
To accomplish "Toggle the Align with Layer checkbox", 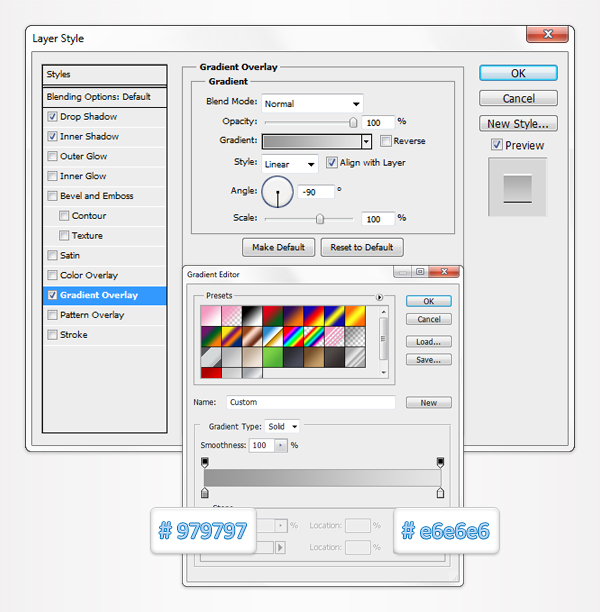I will pyautogui.click(x=332, y=163).
